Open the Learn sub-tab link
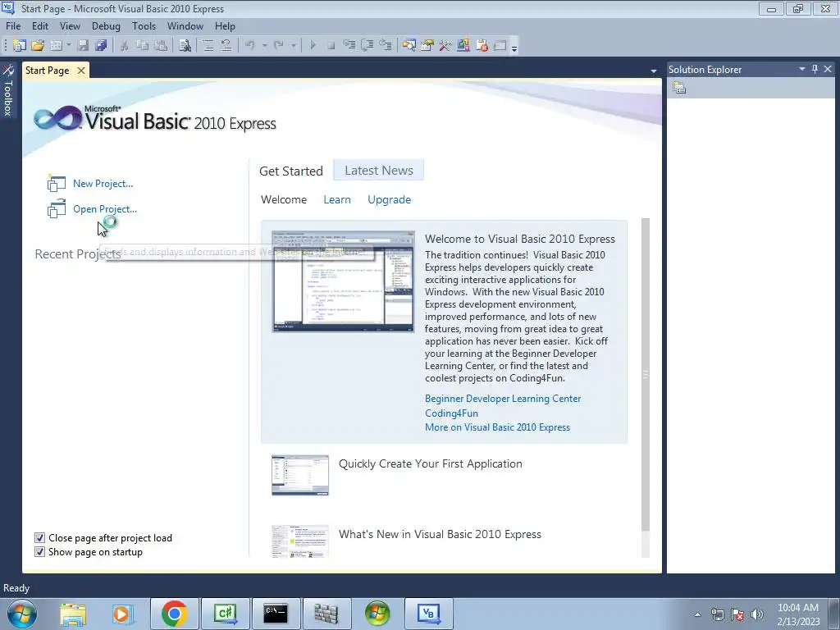The image size is (840, 630). pos(337,199)
